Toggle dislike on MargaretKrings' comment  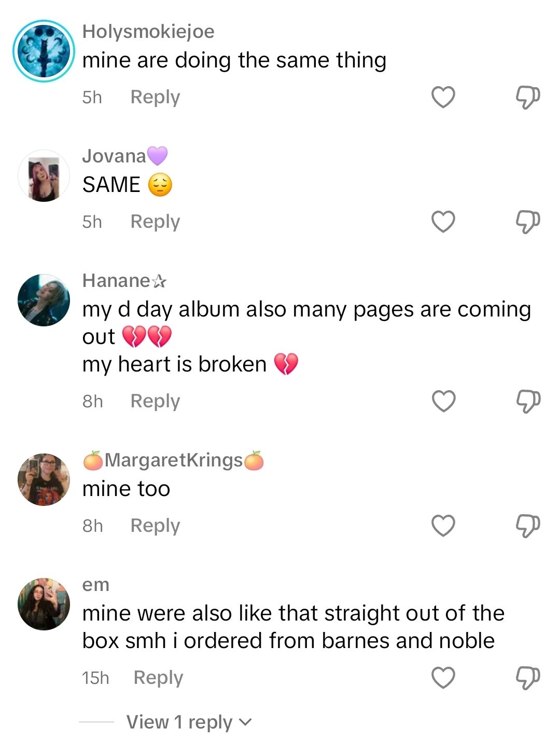click(528, 526)
